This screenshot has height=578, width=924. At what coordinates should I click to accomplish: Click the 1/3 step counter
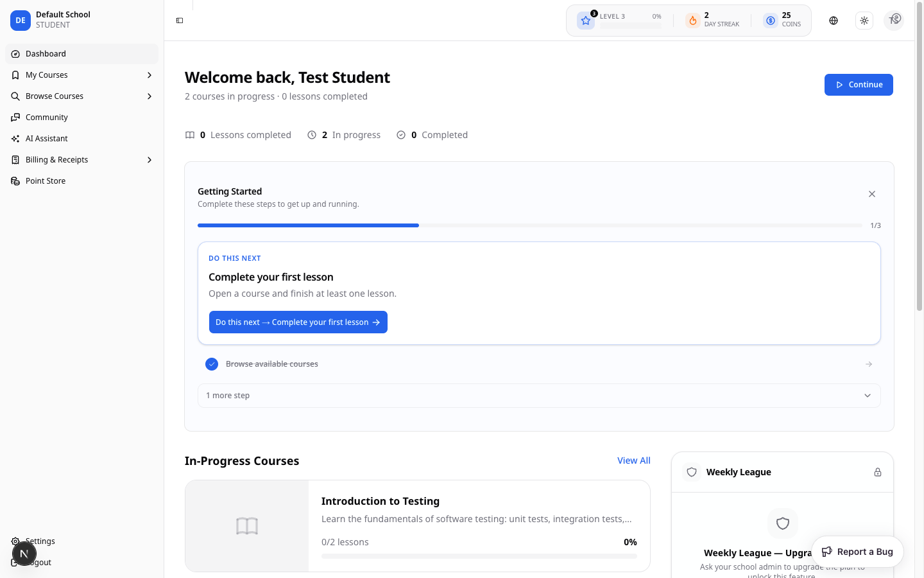pos(875,225)
